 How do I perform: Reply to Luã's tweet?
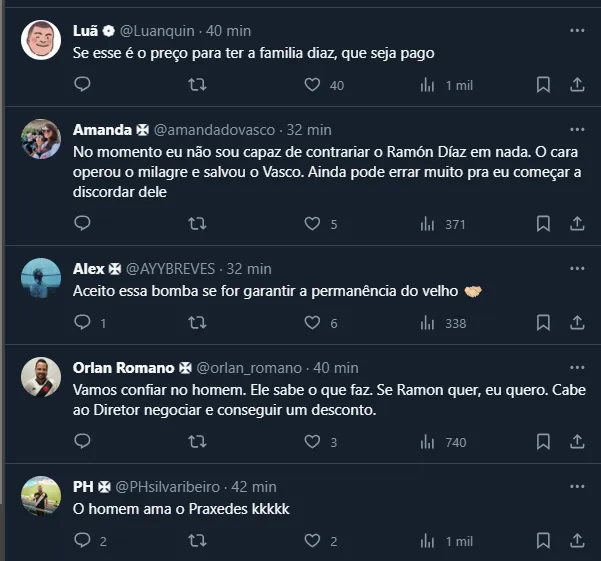coord(82,86)
